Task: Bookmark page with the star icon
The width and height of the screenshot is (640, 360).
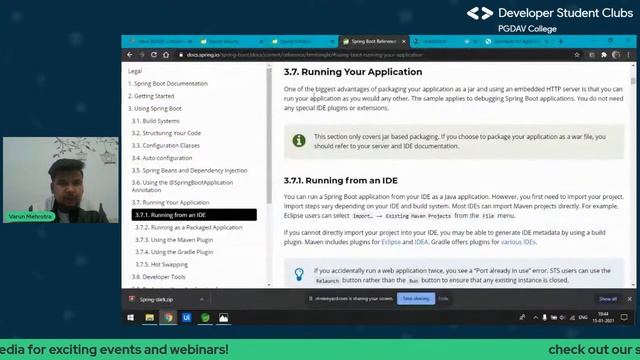Action: [x=577, y=55]
